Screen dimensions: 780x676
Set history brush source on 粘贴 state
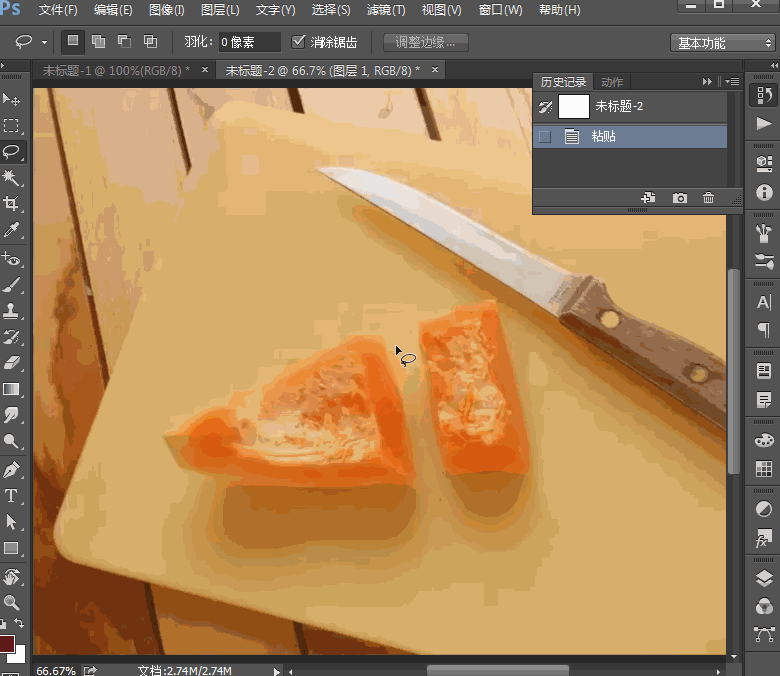[x=545, y=137]
